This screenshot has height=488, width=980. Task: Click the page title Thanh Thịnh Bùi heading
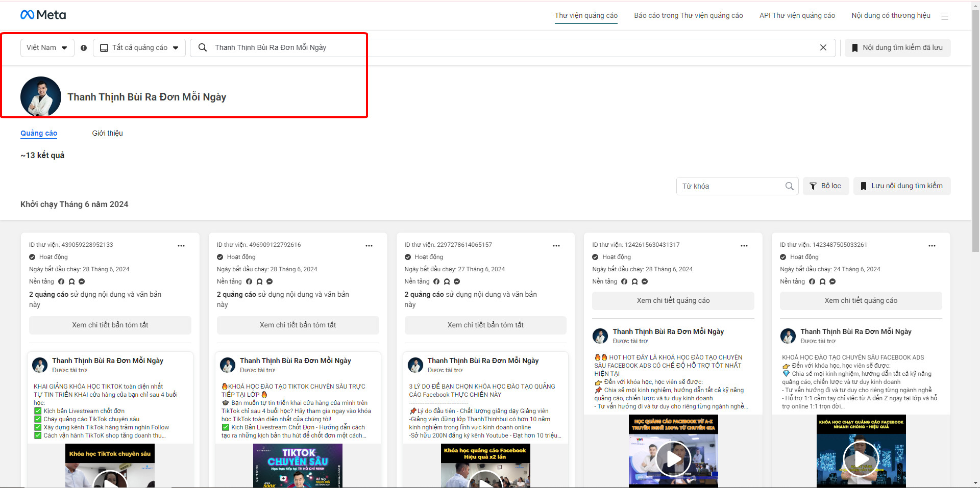(147, 97)
